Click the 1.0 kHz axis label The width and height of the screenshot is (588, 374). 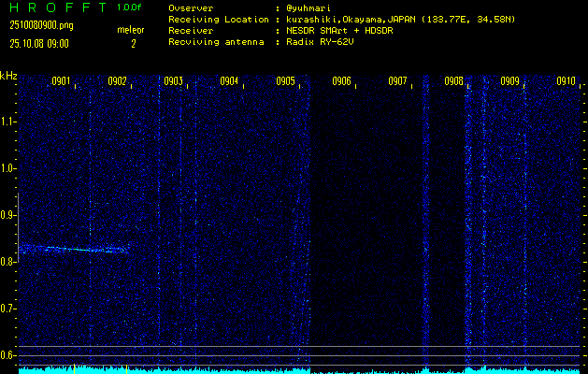(x=8, y=168)
